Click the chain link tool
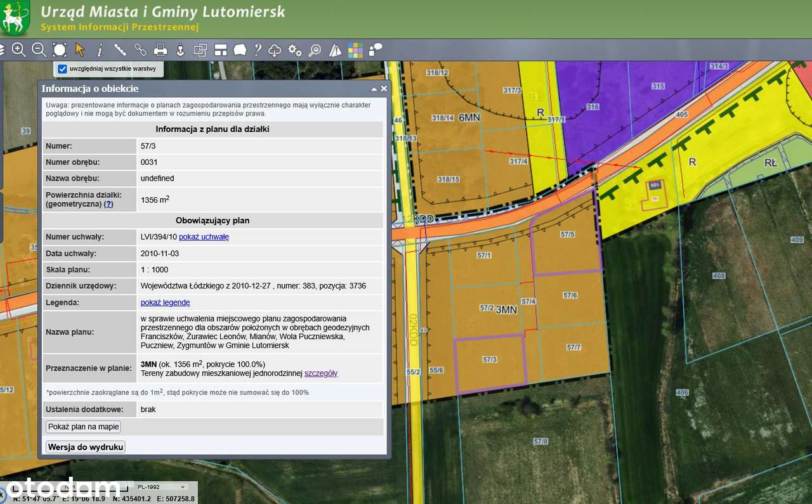Screen dimensions: 812x504 [140, 49]
